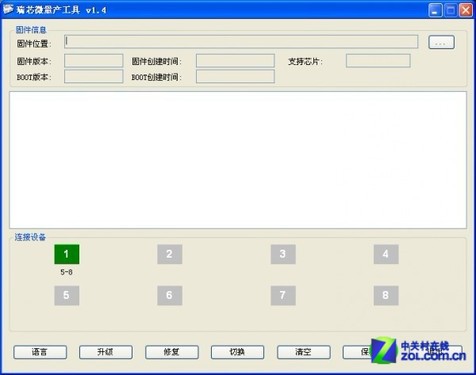Click the browse "..." button for firmware location

tap(441, 42)
